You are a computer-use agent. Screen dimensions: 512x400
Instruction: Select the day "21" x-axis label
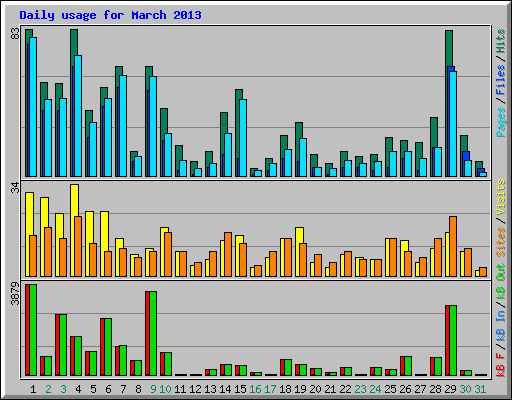[330, 389]
